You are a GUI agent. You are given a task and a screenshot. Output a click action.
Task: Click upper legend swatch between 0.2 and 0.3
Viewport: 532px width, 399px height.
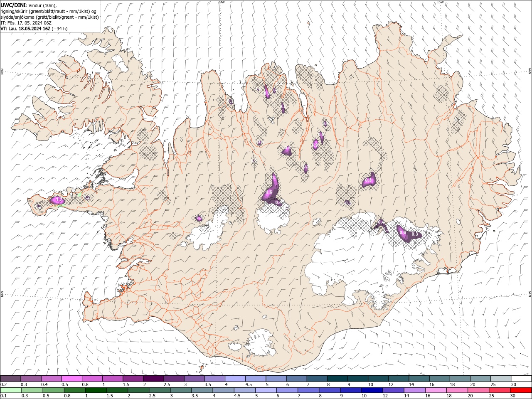pos(11,379)
